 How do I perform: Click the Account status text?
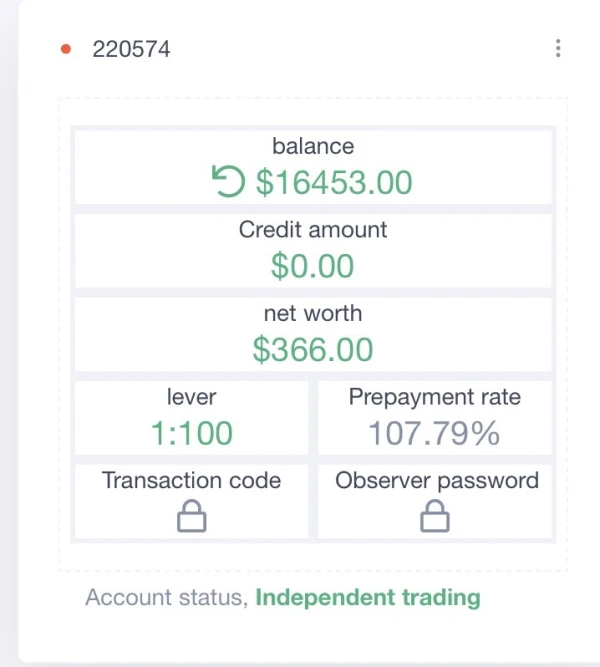coord(166,598)
